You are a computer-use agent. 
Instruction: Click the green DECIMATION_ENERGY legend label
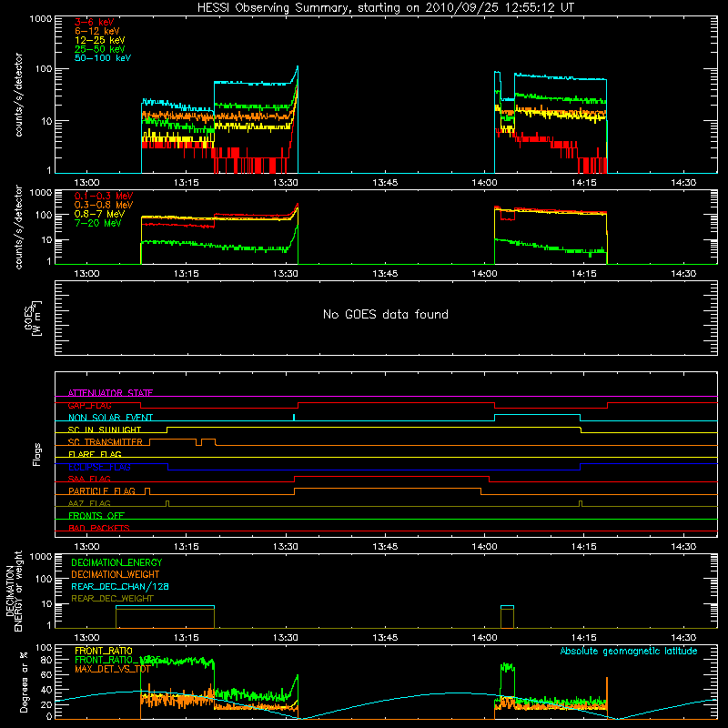[x=116, y=562]
